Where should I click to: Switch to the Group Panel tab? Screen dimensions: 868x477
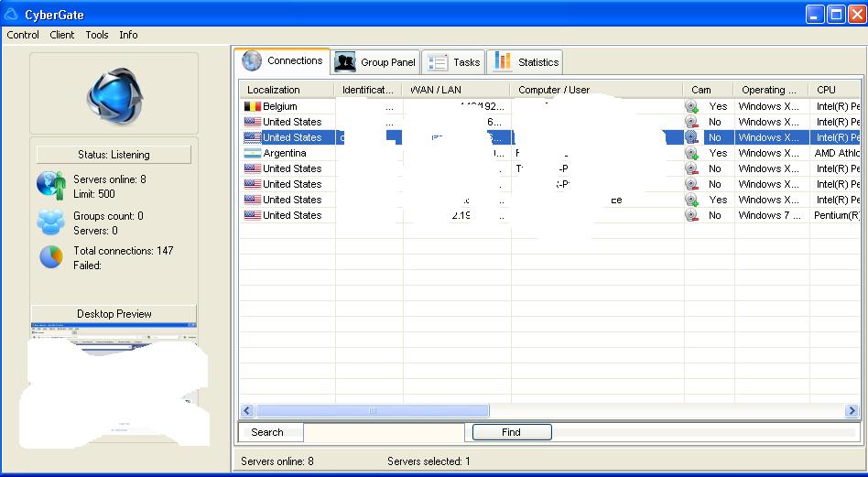click(x=375, y=62)
